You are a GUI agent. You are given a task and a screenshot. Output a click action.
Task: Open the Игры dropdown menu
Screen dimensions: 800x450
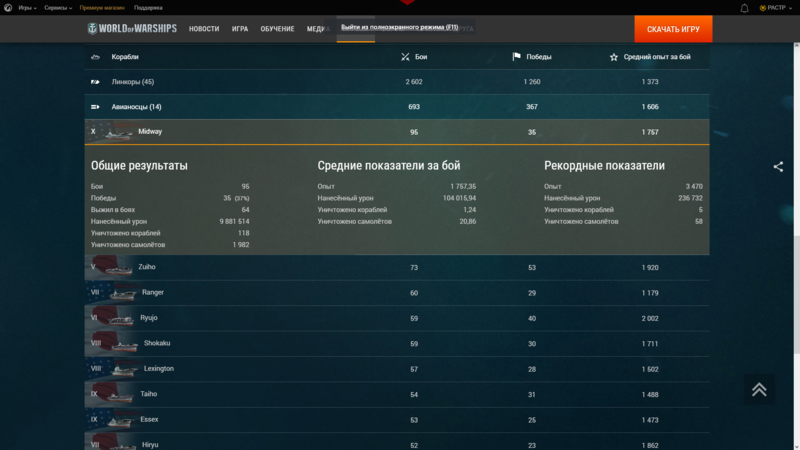point(27,8)
